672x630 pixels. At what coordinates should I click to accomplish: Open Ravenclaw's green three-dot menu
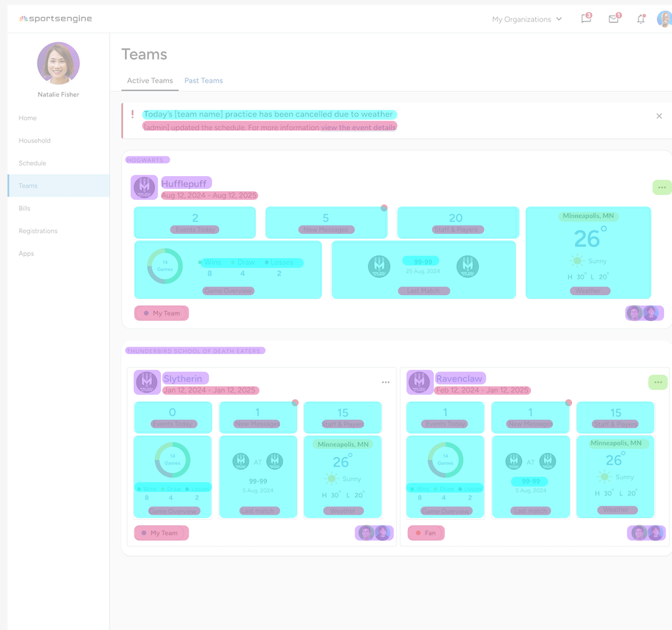tap(658, 382)
